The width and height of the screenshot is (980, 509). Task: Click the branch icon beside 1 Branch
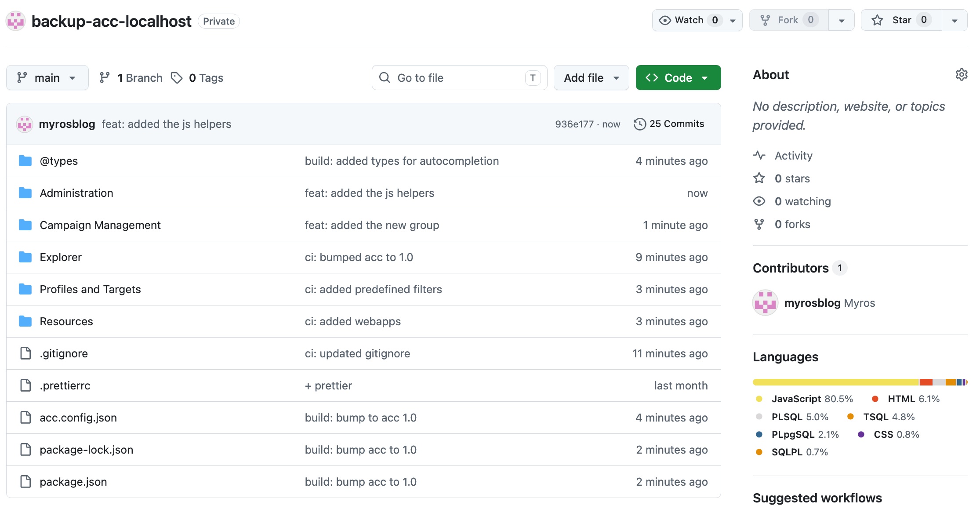(x=105, y=78)
